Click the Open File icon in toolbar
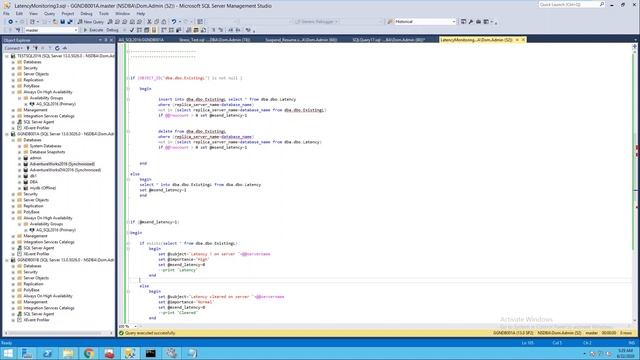640x360 pixels. click(x=55, y=22)
